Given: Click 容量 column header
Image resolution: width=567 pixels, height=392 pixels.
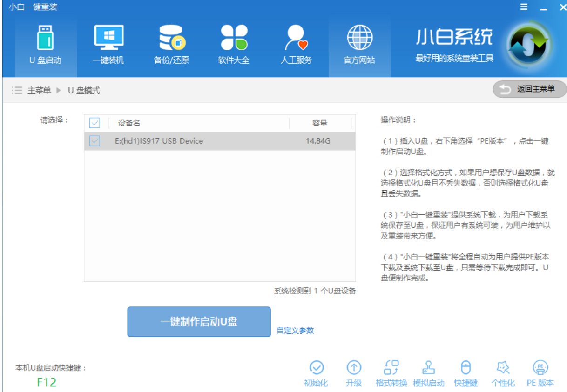Looking at the screenshot, I should tap(320, 123).
